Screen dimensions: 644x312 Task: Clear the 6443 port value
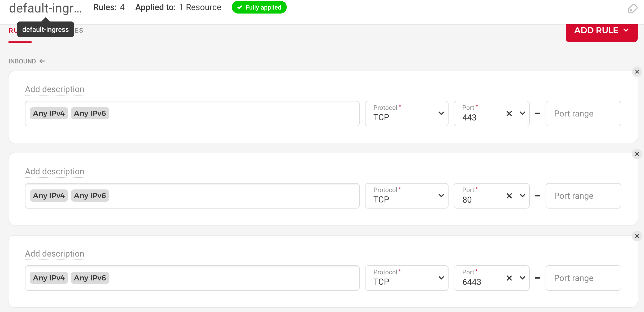tap(509, 278)
